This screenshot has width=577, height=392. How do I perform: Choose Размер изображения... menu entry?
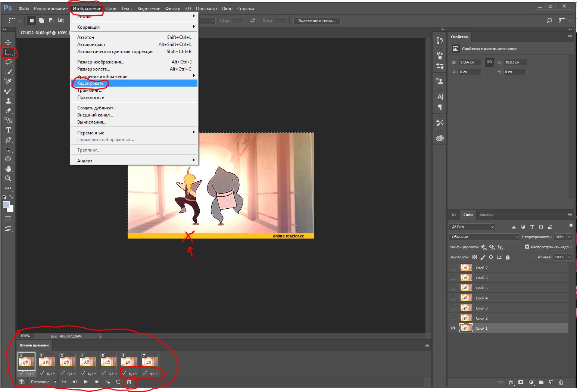click(x=134, y=62)
